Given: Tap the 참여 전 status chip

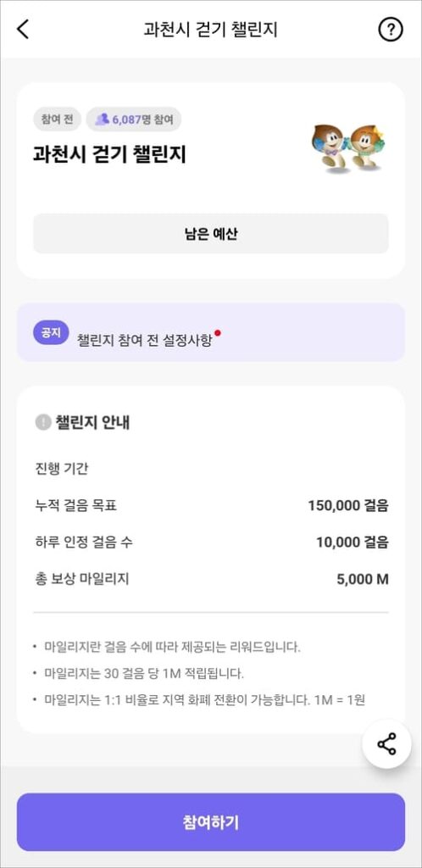Looking at the screenshot, I should click(x=58, y=119).
